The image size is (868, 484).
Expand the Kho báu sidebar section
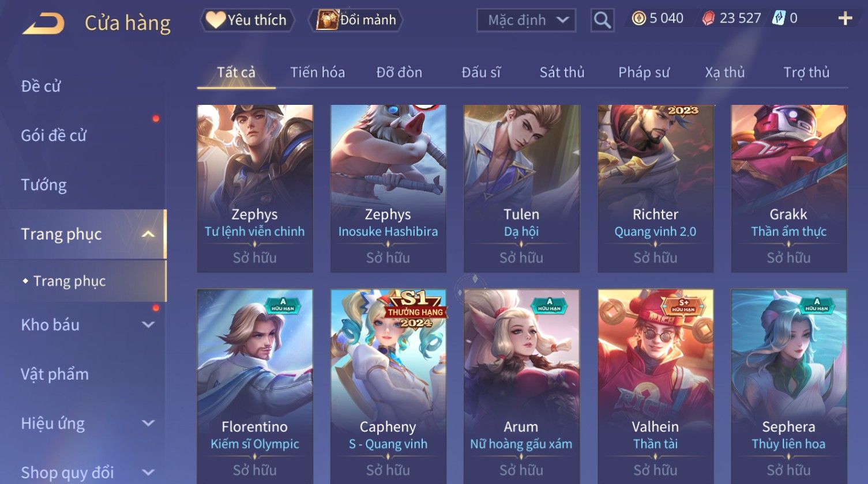tap(148, 324)
